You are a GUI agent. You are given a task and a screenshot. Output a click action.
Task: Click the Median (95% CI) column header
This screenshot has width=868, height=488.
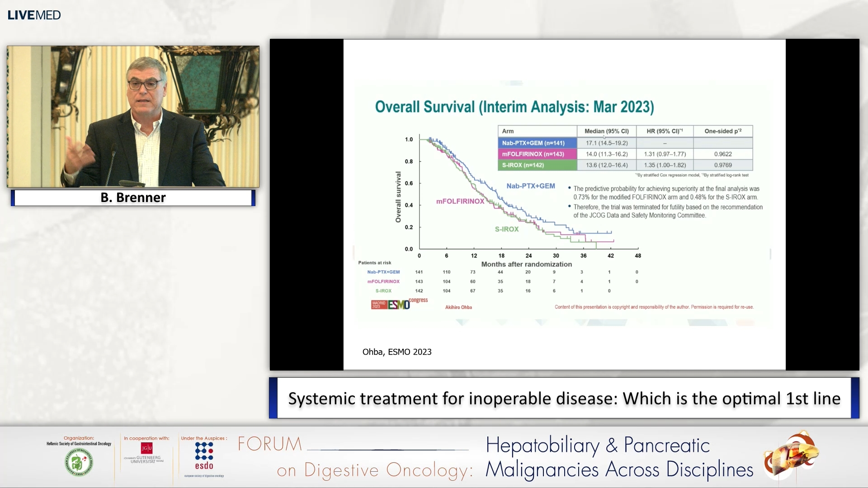tap(607, 131)
